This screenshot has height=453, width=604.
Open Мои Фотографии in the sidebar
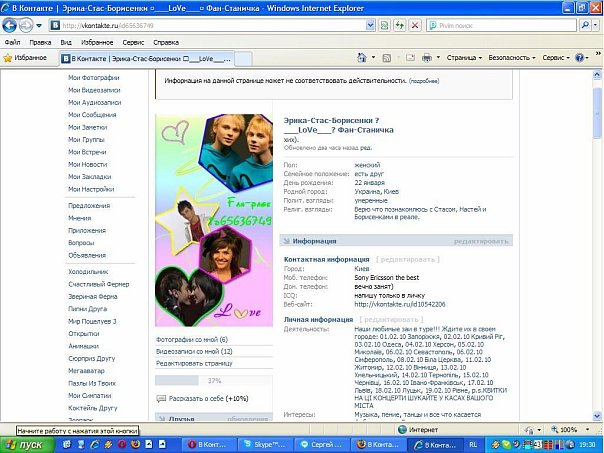pyautogui.click(x=93, y=78)
